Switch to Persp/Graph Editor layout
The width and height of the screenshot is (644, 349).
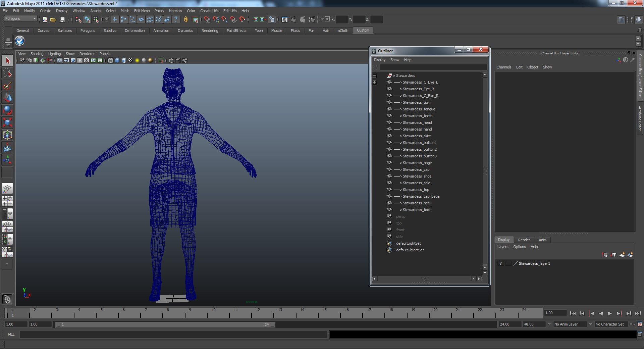point(7,227)
